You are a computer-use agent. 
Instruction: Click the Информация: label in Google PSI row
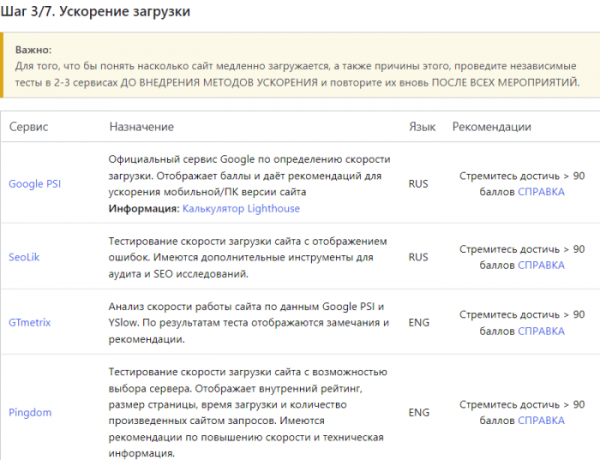point(144,209)
